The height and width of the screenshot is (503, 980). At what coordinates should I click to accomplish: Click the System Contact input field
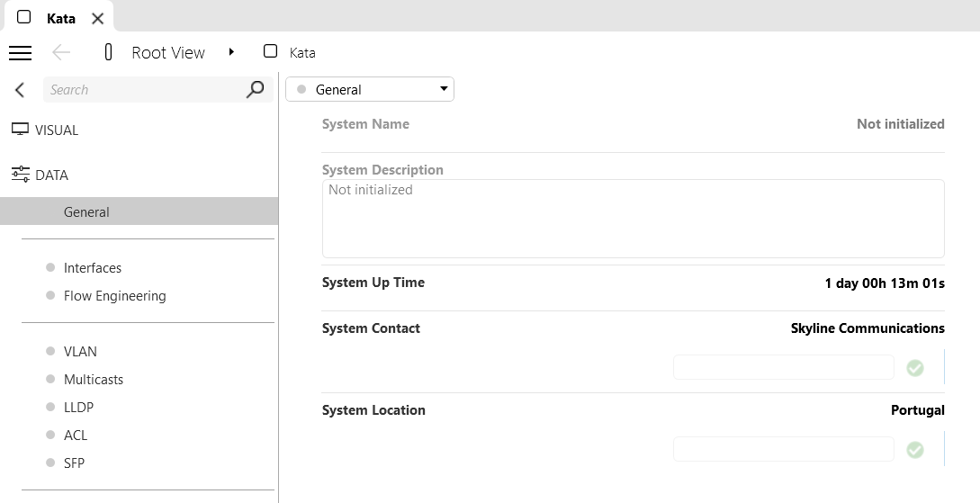(784, 367)
